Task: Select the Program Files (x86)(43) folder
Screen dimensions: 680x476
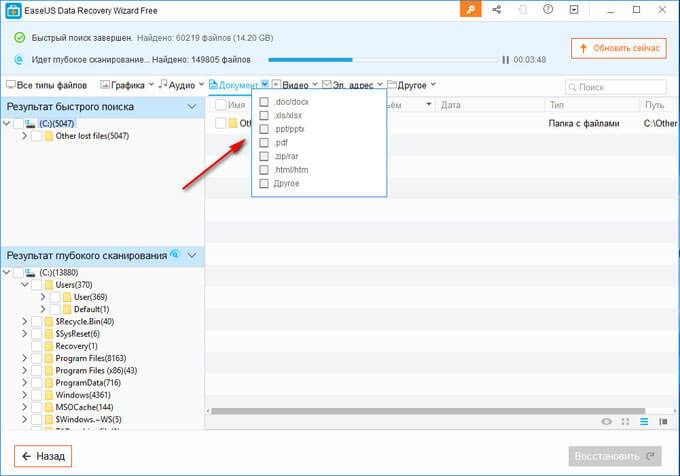Action: pyautogui.click(x=96, y=371)
